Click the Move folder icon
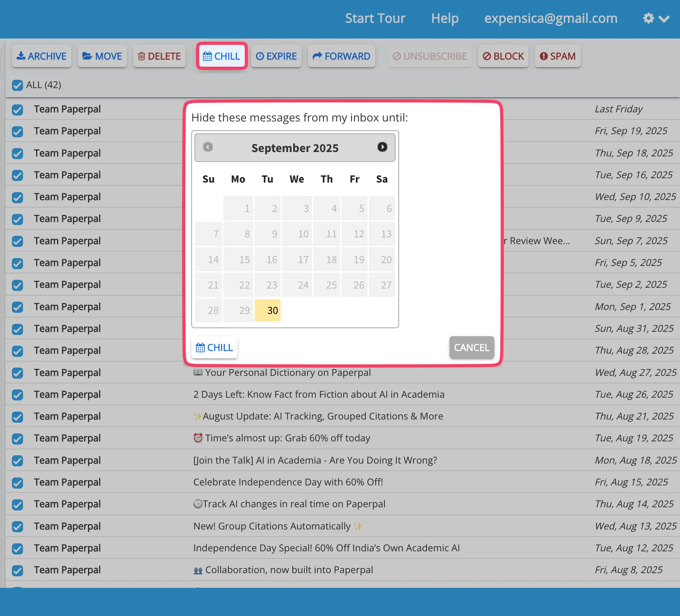 pos(87,56)
